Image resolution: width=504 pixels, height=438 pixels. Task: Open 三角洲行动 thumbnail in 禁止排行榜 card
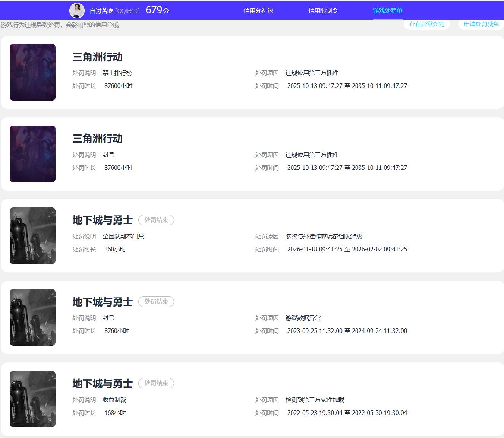coord(32,72)
